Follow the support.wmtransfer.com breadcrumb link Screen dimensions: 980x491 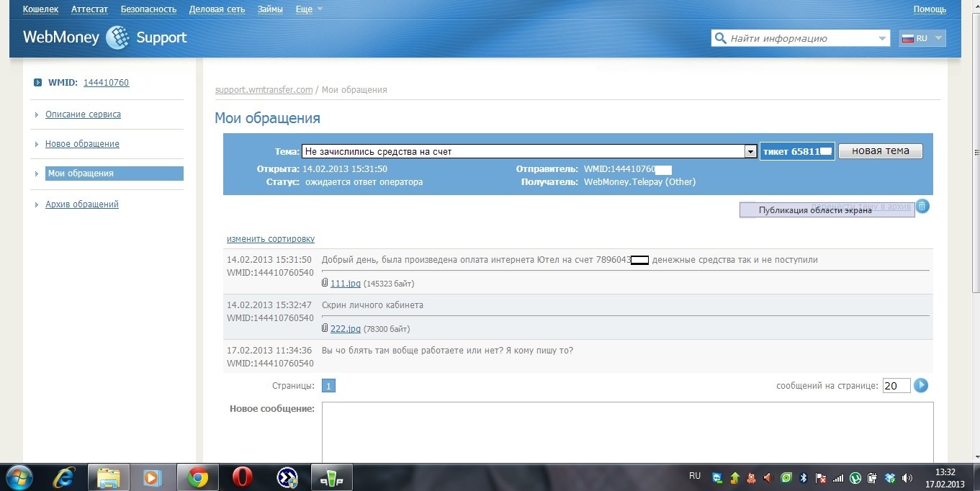click(264, 90)
